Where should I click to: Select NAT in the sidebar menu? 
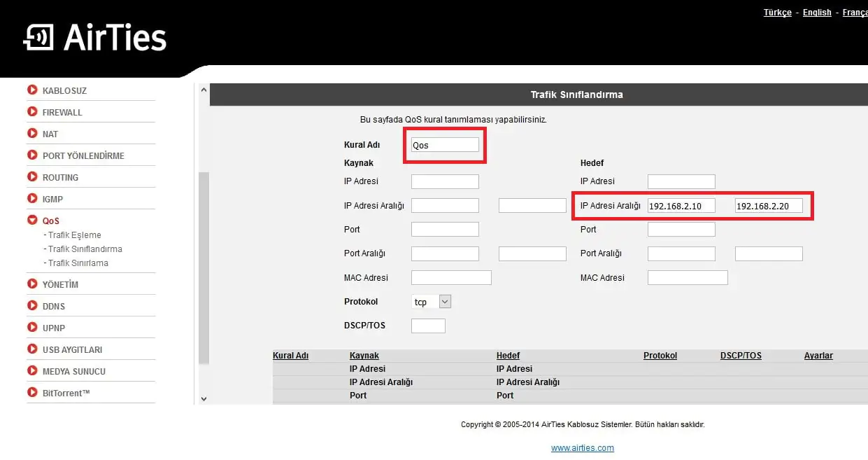tap(50, 133)
